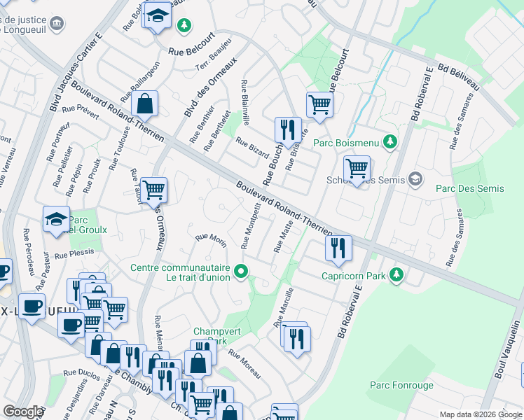Click the restaurant marker above Capricorn Park
Image resolution: width=524 pixels, height=420 pixels.
point(338,251)
